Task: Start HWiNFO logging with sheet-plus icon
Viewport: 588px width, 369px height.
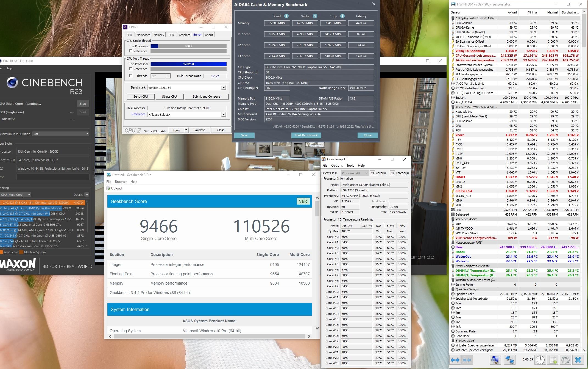Action: [553, 360]
